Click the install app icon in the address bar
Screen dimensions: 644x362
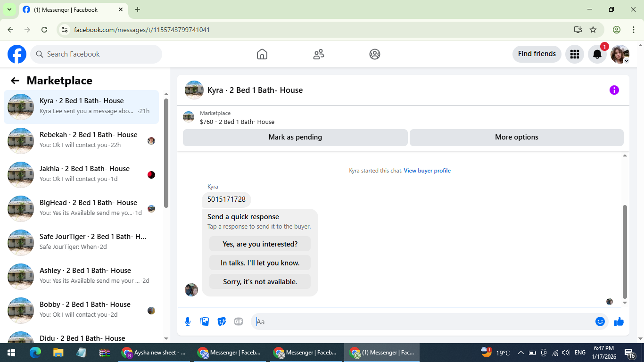578,30
